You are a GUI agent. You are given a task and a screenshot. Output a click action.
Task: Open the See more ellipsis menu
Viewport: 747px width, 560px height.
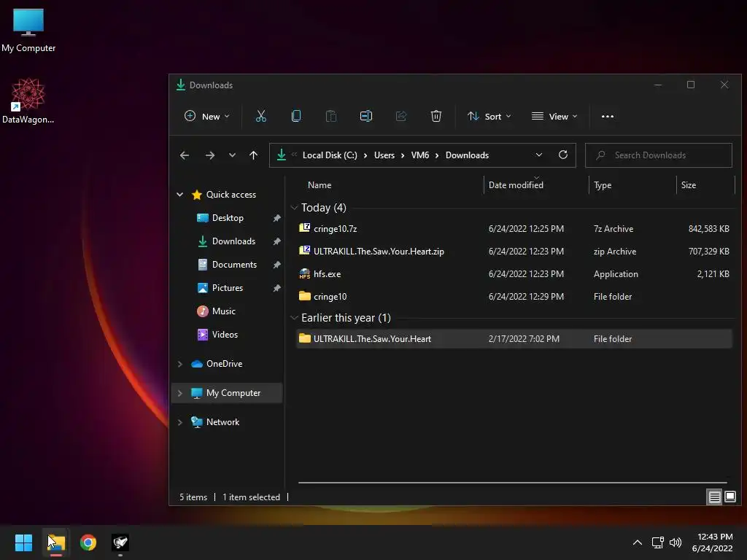(x=608, y=116)
